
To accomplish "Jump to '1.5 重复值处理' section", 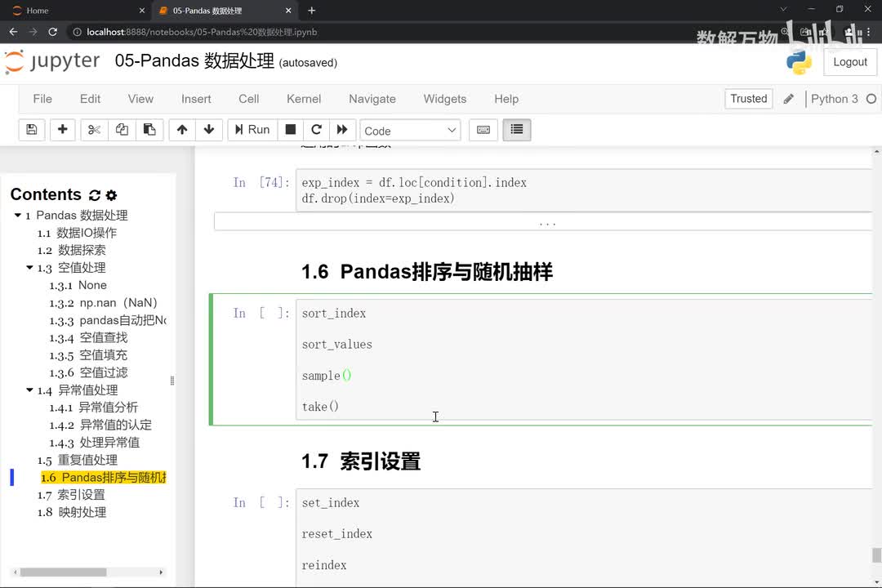I will tap(77, 460).
